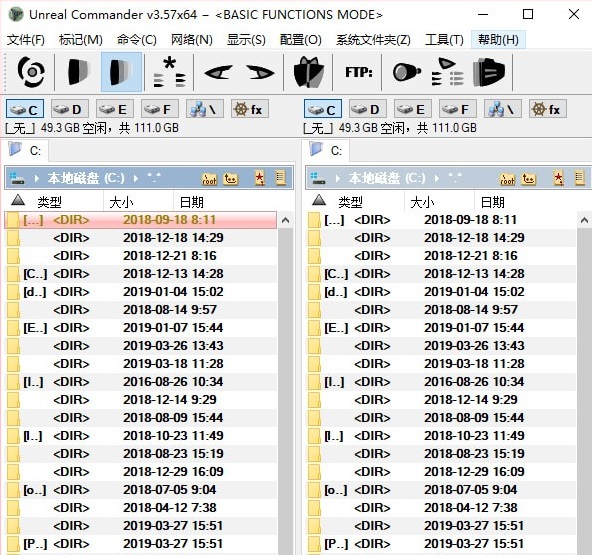This screenshot has height=555, width=592.
Task: Expand arrow after 本地磁盘 (C:) in right path
Action: pos(437,178)
